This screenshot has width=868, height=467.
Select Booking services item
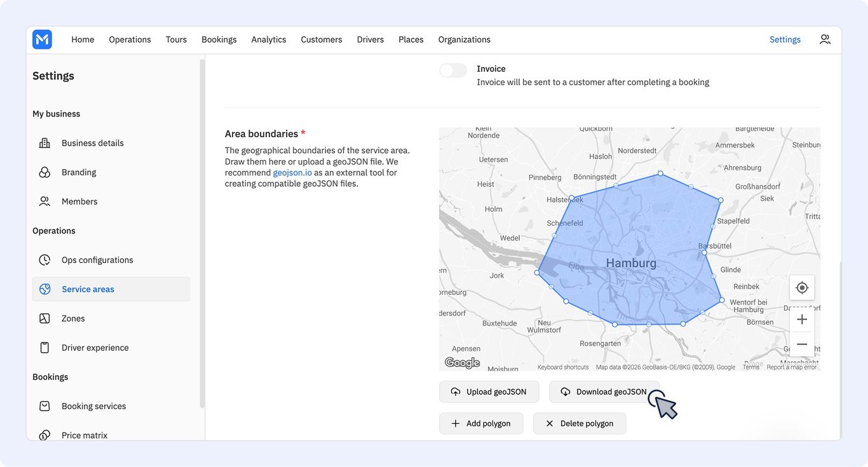coord(111,406)
